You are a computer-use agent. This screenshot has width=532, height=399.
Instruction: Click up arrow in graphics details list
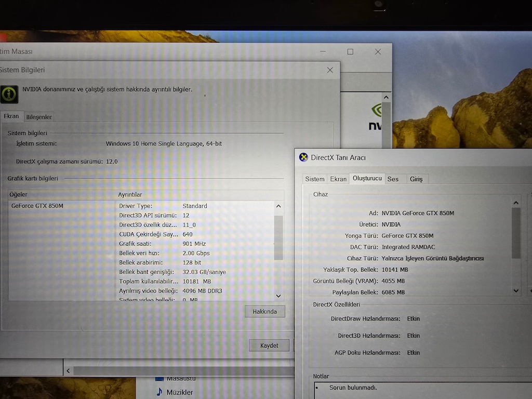(278, 206)
